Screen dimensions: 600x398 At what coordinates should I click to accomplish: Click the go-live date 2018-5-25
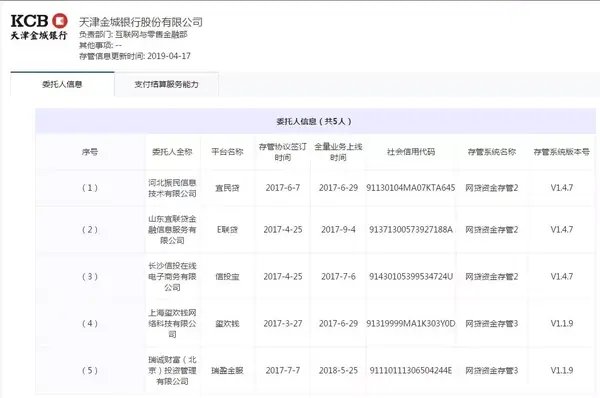pyautogui.click(x=338, y=370)
